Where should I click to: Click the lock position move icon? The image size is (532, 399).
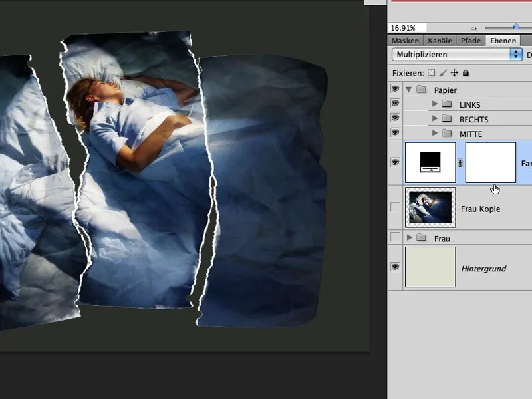pos(454,73)
